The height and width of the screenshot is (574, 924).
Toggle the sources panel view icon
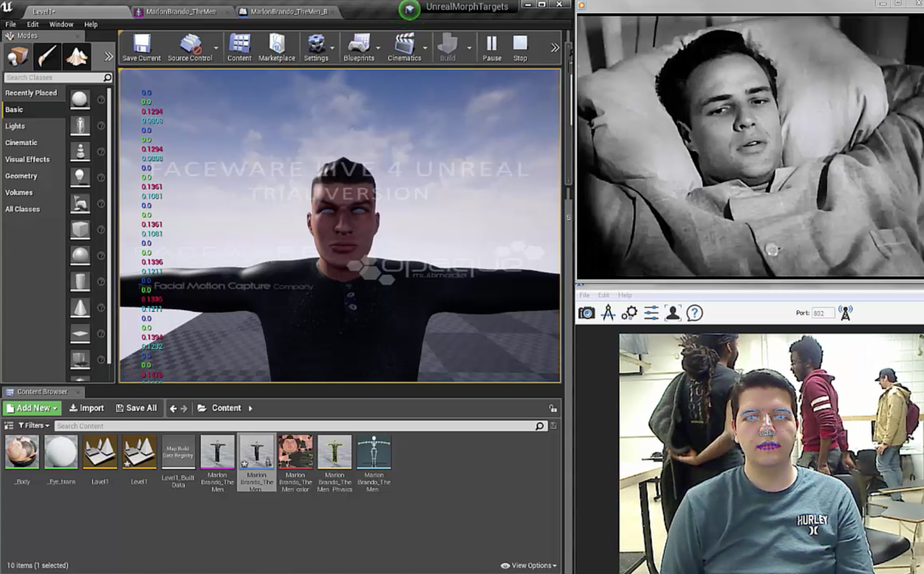pyautogui.click(x=8, y=426)
